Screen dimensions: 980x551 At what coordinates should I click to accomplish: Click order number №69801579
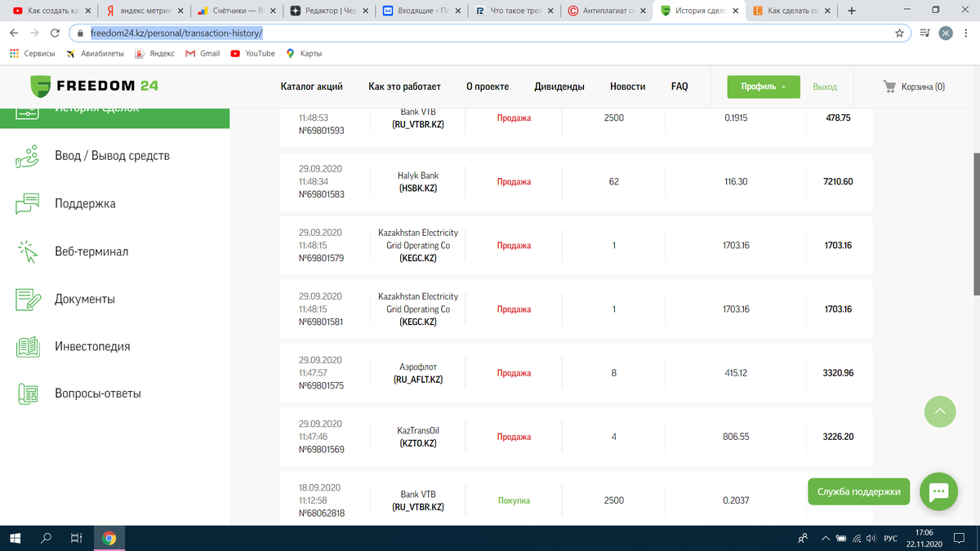(321, 259)
